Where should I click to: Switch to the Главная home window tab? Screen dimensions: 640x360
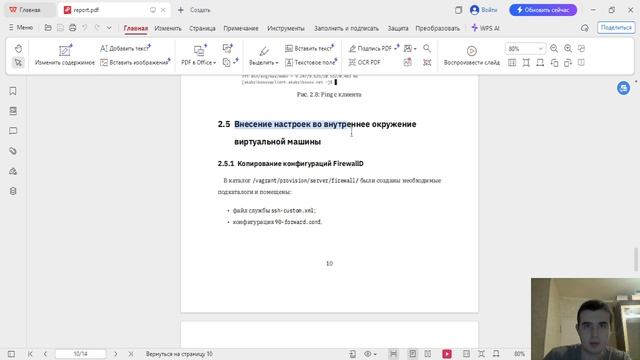[29, 10]
